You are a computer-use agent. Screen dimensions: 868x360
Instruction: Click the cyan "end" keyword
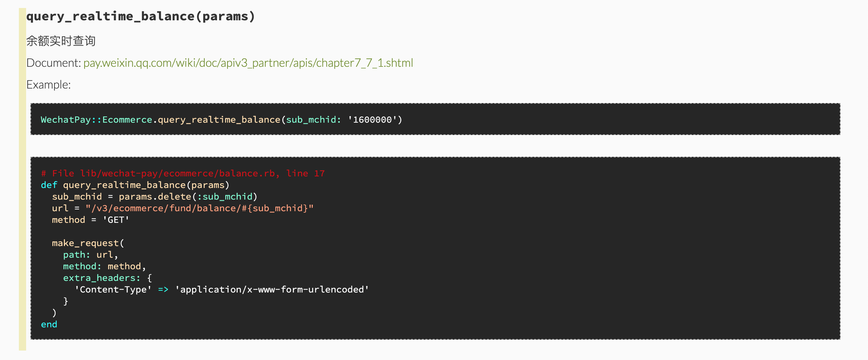point(49,324)
